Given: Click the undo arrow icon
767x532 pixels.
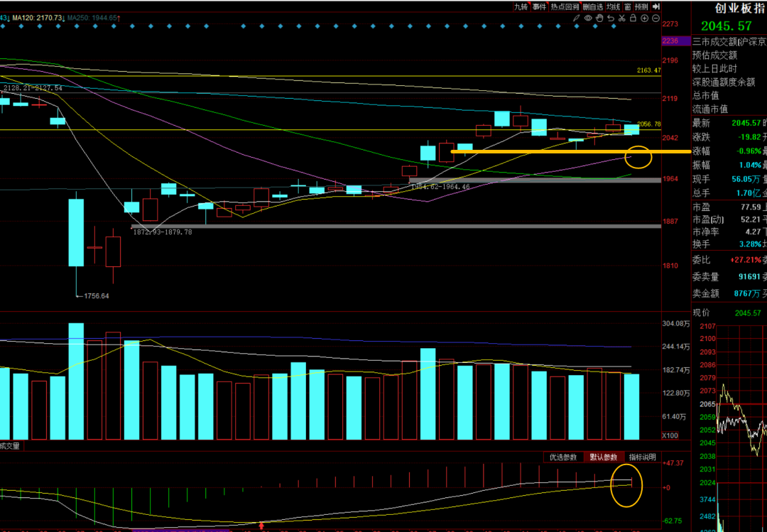Looking at the screenshot, I should (x=611, y=18).
